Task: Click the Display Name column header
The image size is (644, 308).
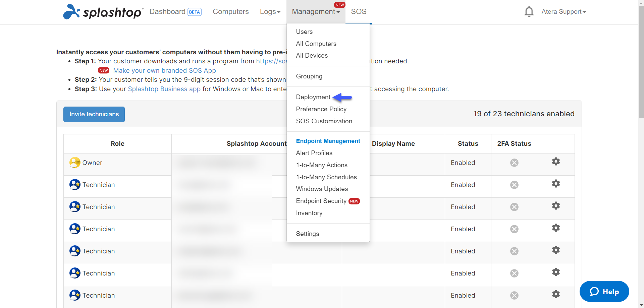Action: [x=393, y=144]
